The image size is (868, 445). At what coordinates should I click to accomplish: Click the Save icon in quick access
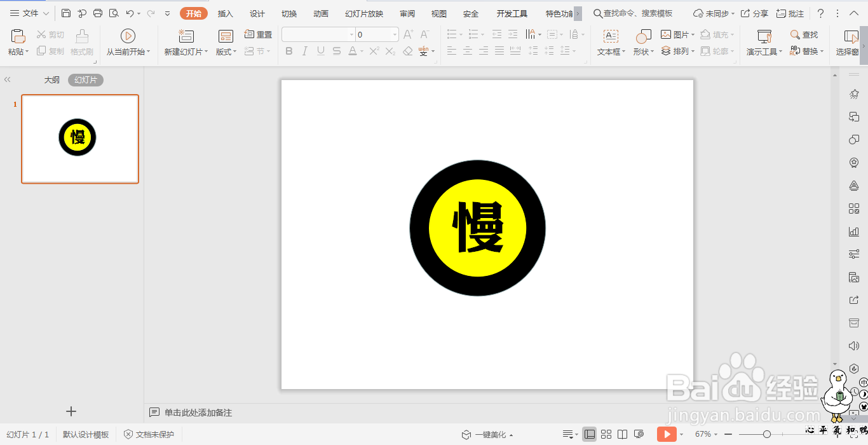tap(66, 13)
